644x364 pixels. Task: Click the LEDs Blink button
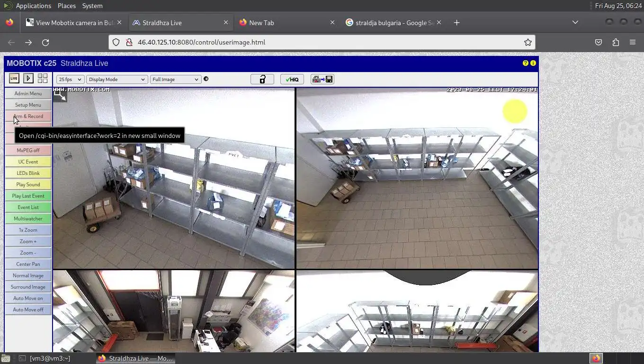click(x=28, y=173)
